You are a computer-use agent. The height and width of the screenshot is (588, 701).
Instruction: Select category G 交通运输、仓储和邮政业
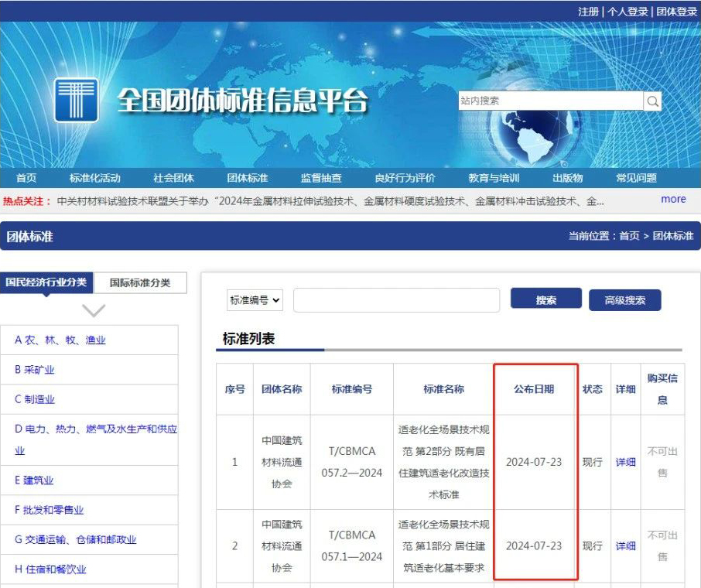tap(76, 540)
